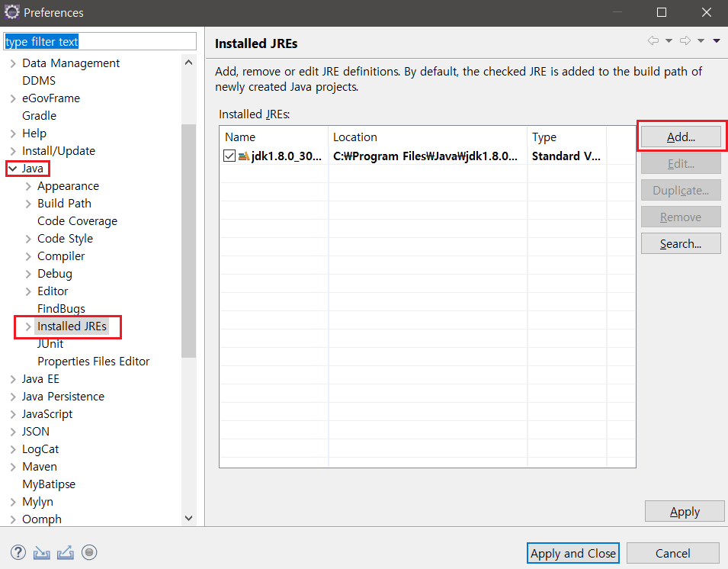728x569 pixels.
Task: Select Gradle in the preferences tree
Action: point(40,116)
